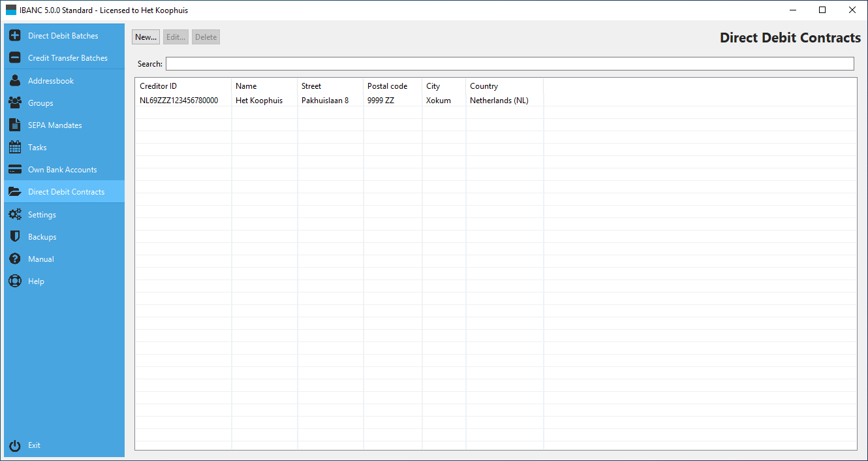Click the IBANC app icon in title bar

(11, 10)
